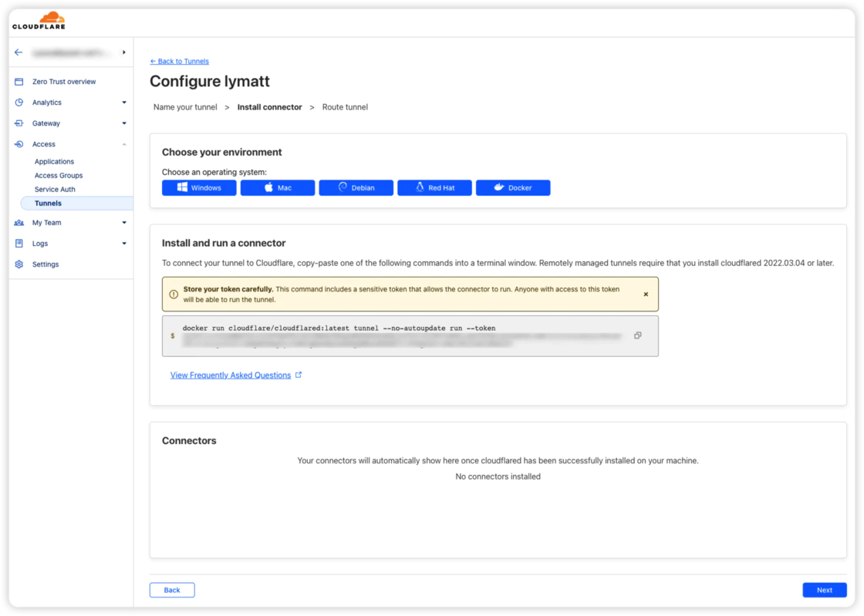Click the Configure lymatt heading
The width and height of the screenshot is (864, 616).
click(x=209, y=82)
